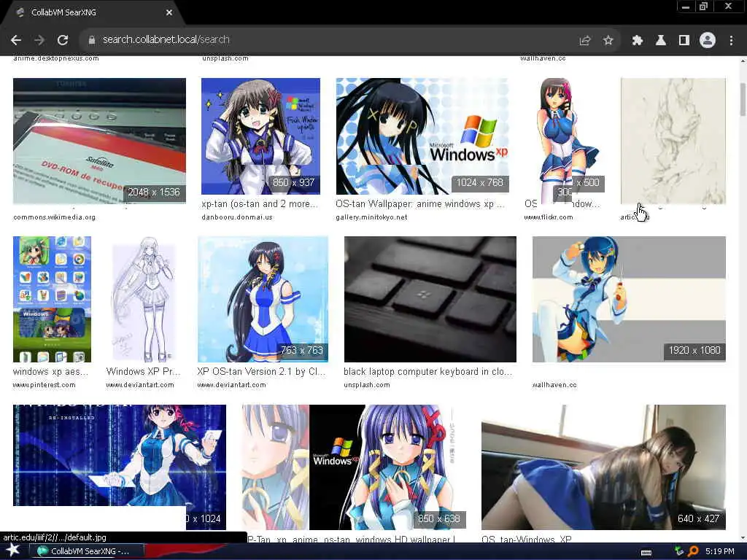Click the windows xp aes... title link

50,371
